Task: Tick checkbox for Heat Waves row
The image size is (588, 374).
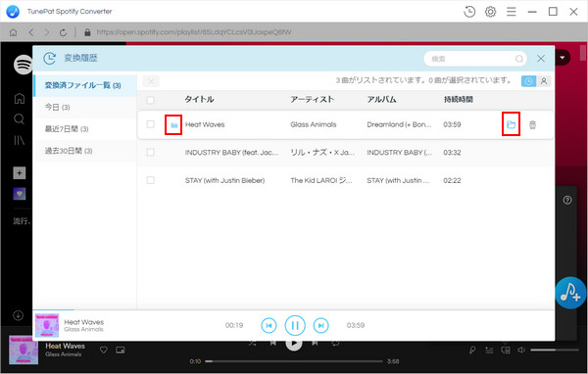Action: [150, 124]
